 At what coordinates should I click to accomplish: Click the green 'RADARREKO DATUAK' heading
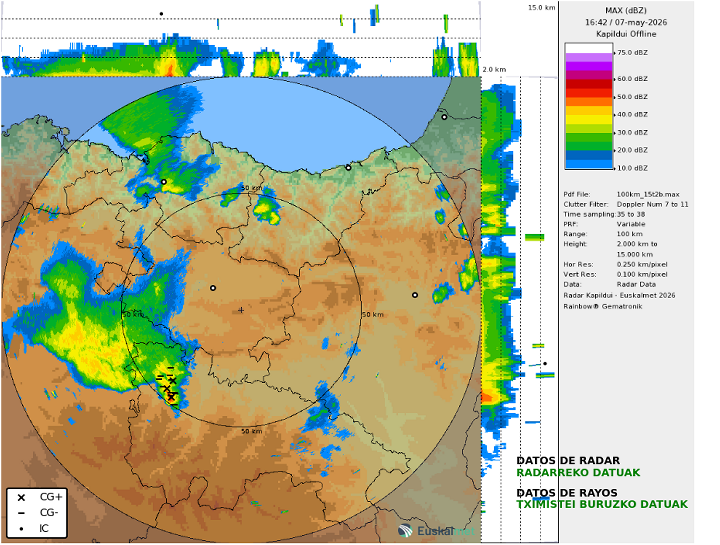(x=578, y=472)
